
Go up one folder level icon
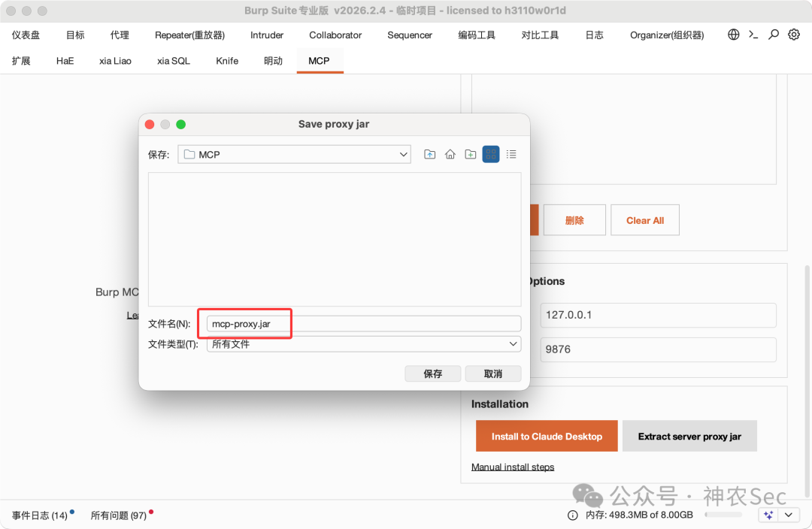(430, 154)
